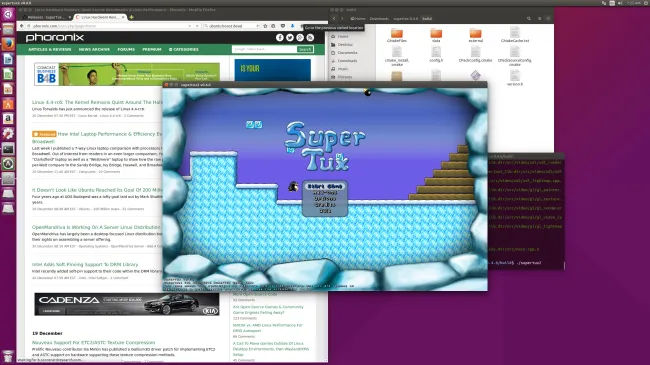The image size is (650, 365).
Task: Click the Phoronix Search button
Action: (x=305, y=49)
